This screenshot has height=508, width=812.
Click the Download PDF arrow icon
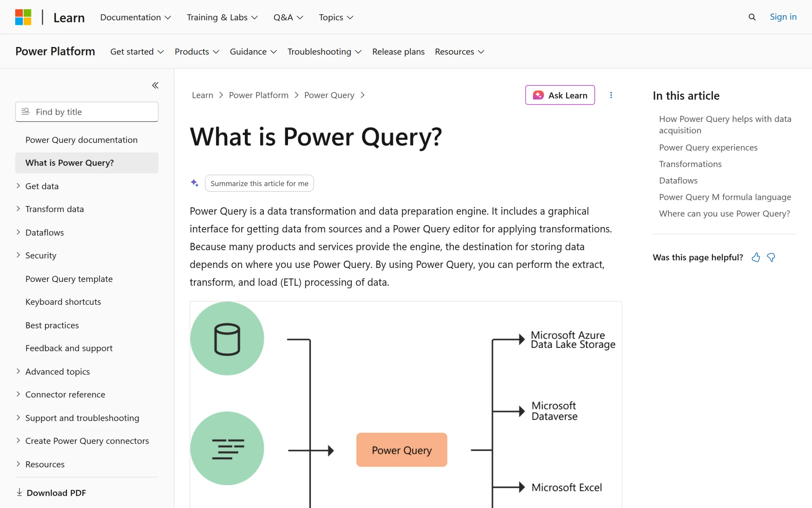(19, 492)
